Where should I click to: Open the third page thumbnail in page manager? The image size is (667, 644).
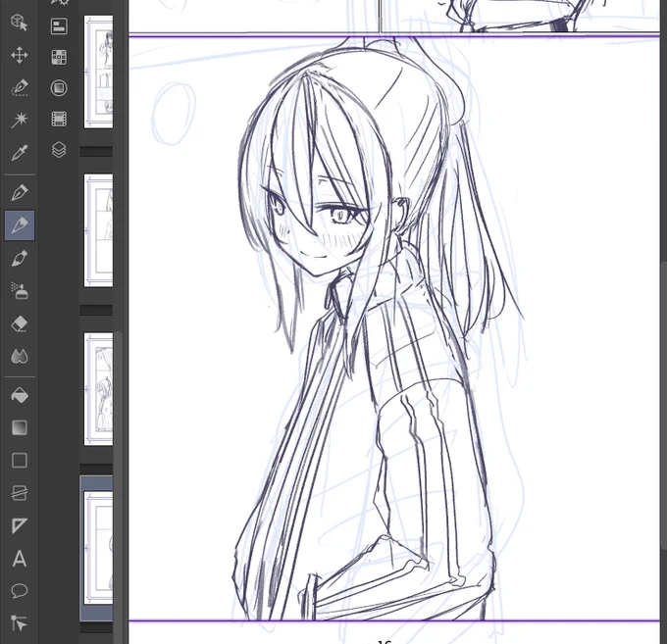pyautogui.click(x=98, y=389)
